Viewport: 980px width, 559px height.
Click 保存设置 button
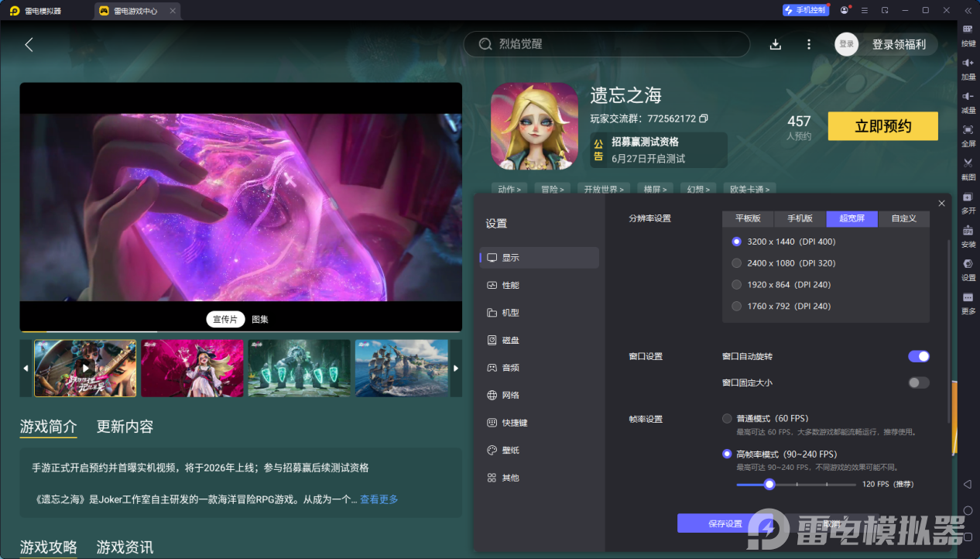click(x=725, y=523)
